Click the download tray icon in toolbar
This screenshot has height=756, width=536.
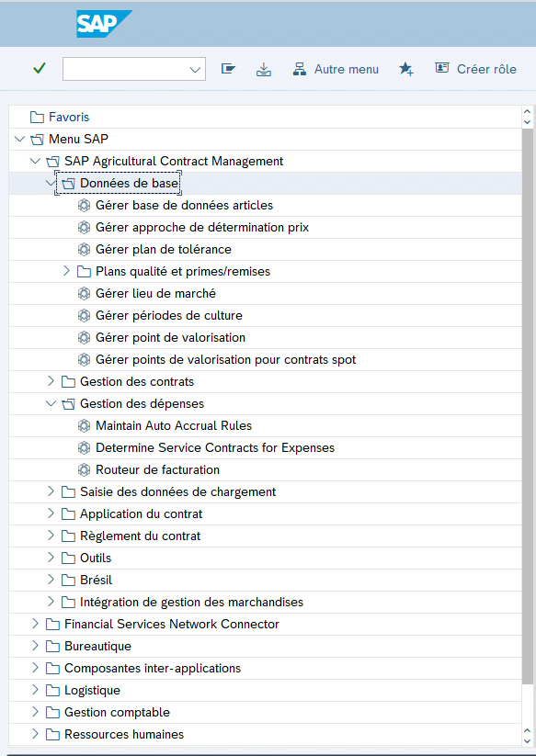264,69
